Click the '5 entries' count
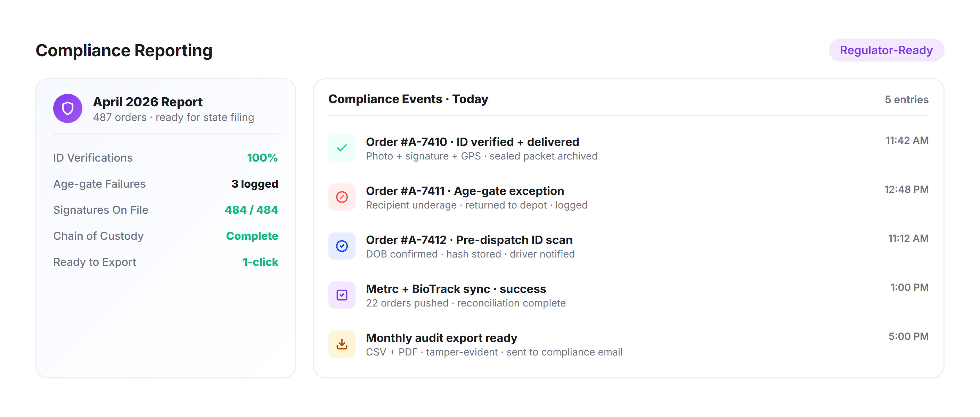 coord(906,100)
